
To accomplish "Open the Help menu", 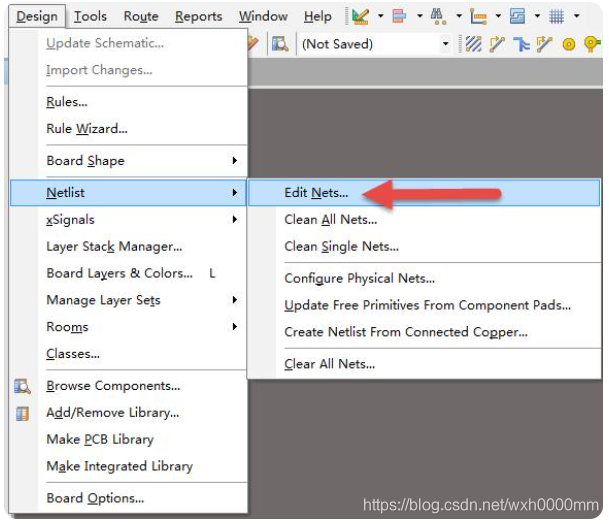I will (x=318, y=16).
